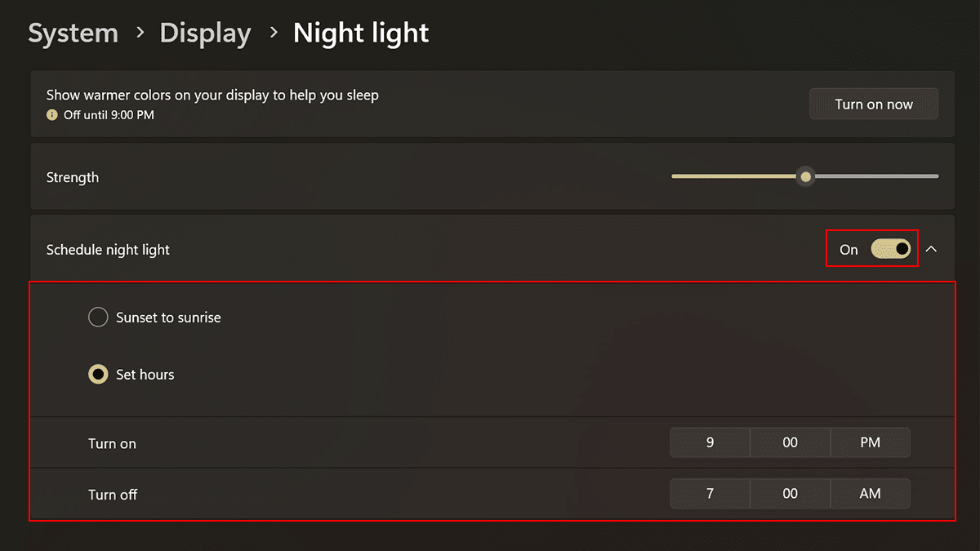Viewport: 980px width, 551px height.
Task: Click the chevron between System and Display
Action: [140, 33]
